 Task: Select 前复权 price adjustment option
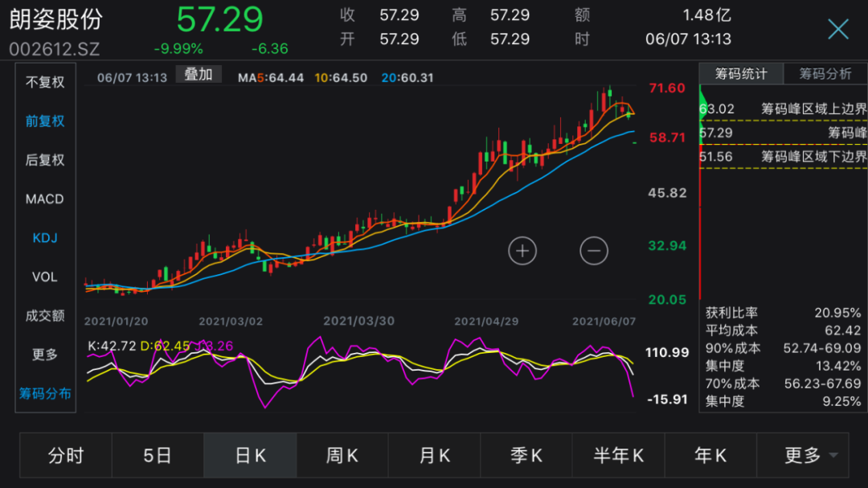tap(45, 121)
